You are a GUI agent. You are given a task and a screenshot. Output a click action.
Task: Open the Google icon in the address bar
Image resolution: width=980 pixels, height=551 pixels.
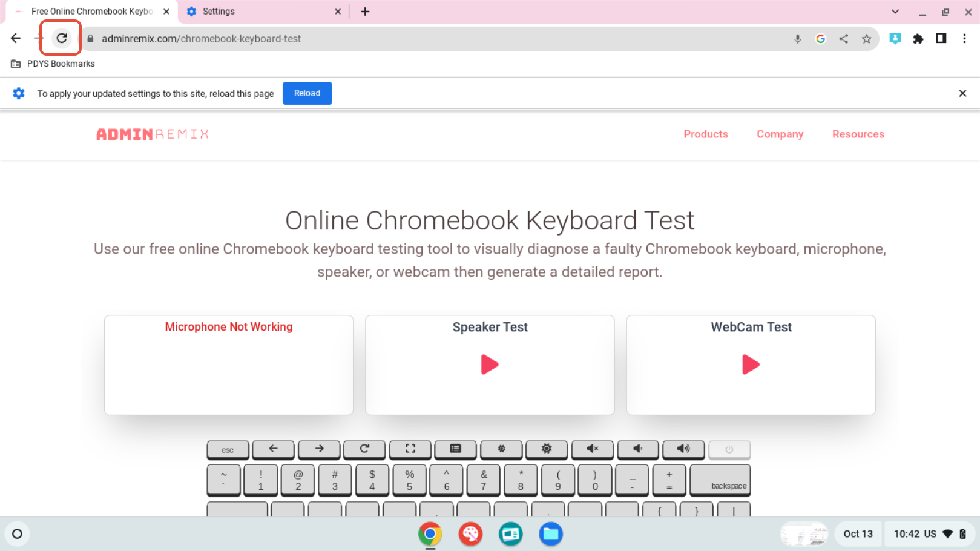[x=821, y=39]
